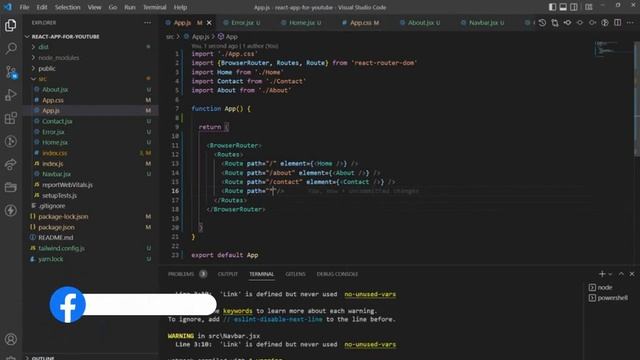Image resolution: width=640 pixels, height=360 pixels.
Task: Open Explorer more actions ellipsis
Action: pos(147,23)
